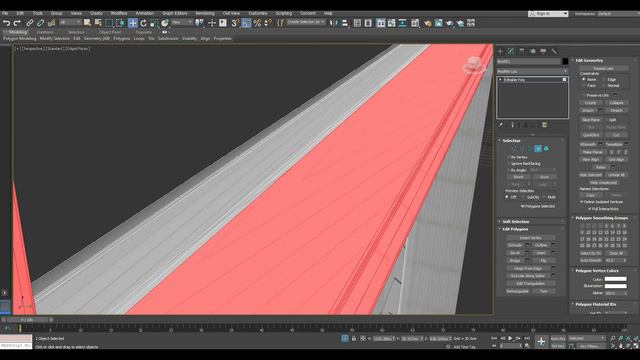Viewport: 640px width, 360px height.
Task: Open the Sign In dropdown
Action: pos(548,13)
